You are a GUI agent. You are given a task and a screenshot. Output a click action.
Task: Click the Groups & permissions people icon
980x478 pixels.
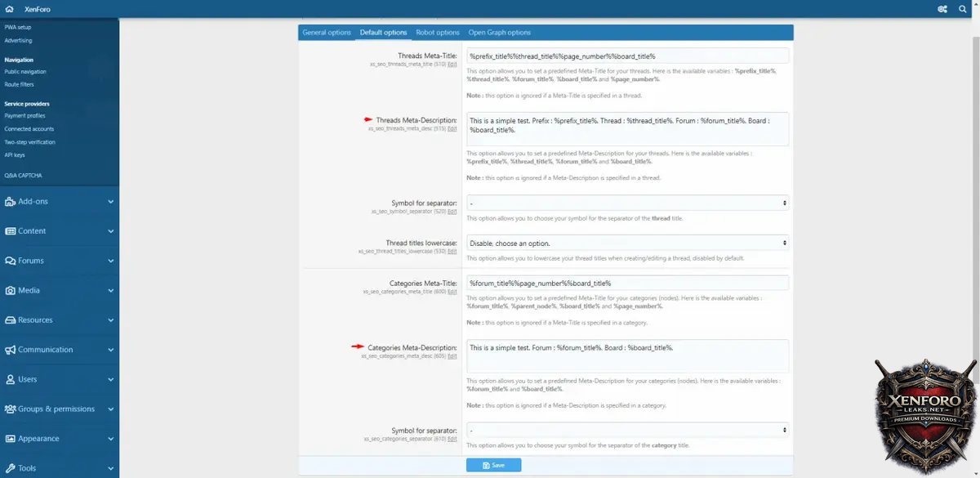tap(11, 409)
